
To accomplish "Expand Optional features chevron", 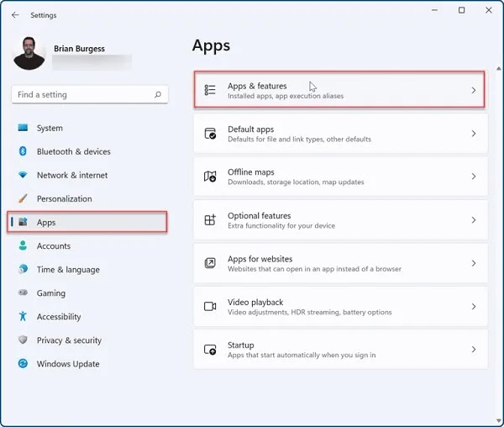I will [474, 220].
